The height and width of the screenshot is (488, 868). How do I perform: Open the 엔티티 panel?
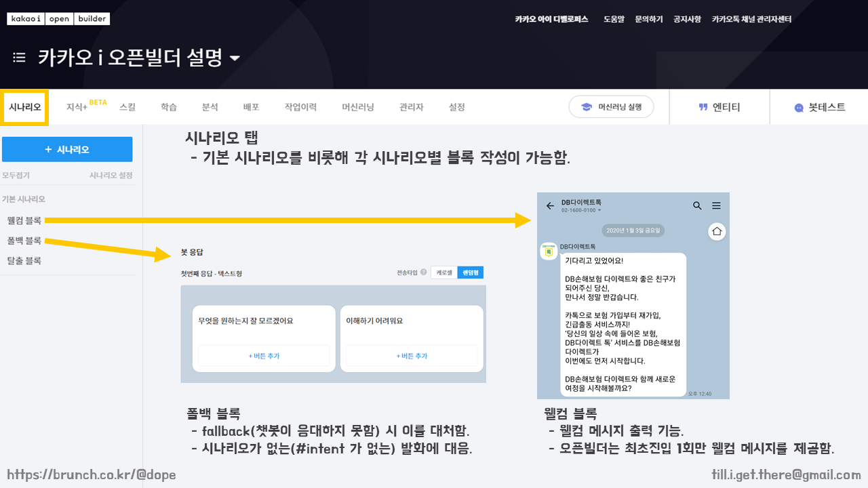(x=719, y=107)
